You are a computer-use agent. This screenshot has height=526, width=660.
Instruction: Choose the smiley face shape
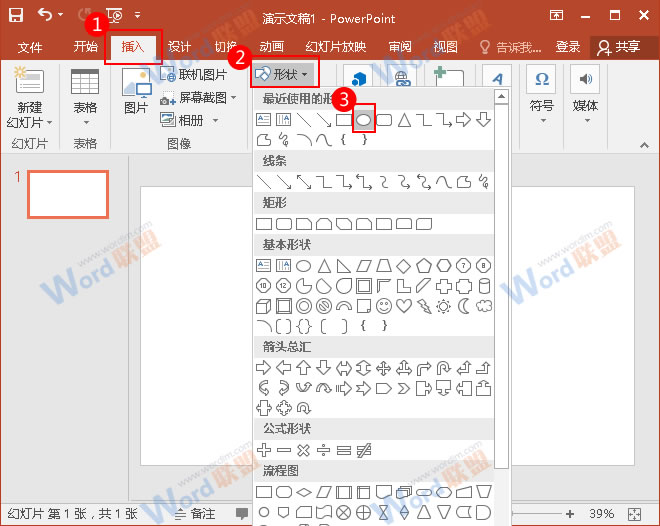(x=384, y=305)
